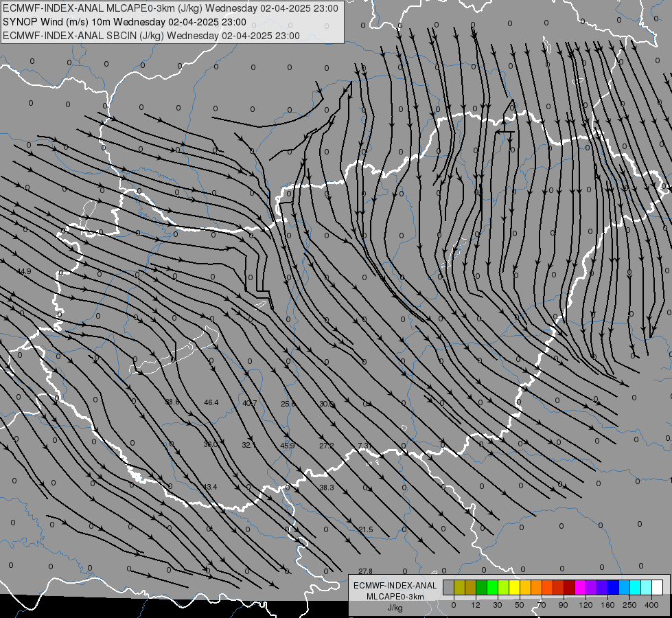Click the map value 25.6
672x618 pixels.
tap(288, 404)
